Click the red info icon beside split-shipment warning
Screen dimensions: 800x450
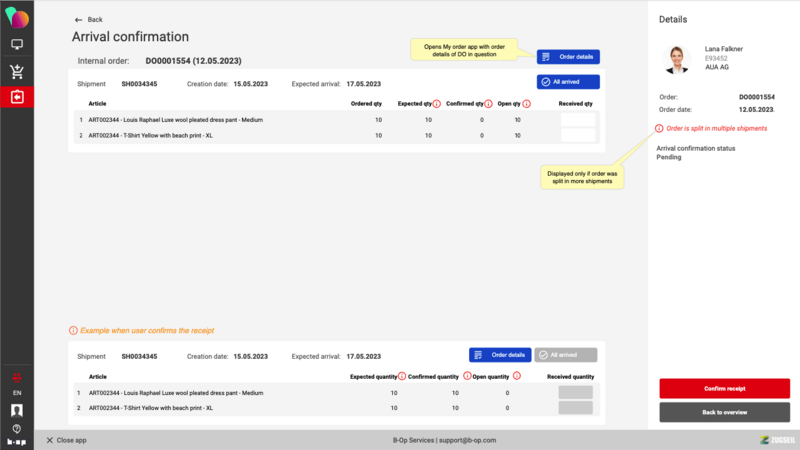coord(658,128)
